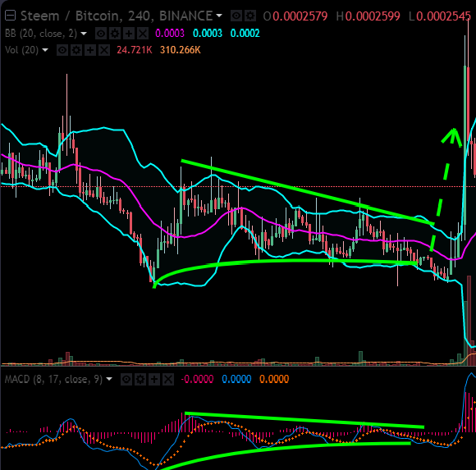Click the open value O0.0002579
This screenshot has width=476, height=470.
[x=295, y=16]
